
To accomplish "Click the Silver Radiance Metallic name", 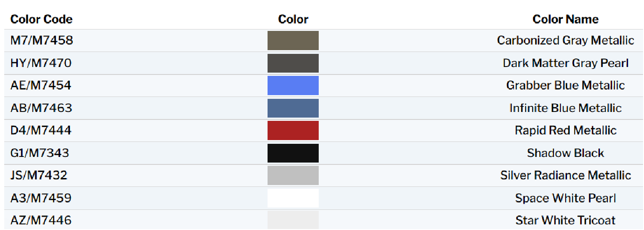I will (x=565, y=175).
